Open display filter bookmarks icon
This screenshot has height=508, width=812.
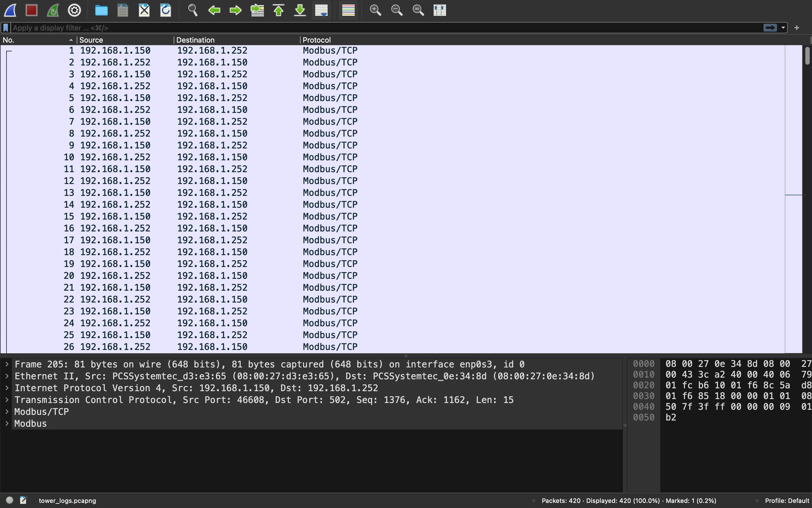[x=6, y=28]
